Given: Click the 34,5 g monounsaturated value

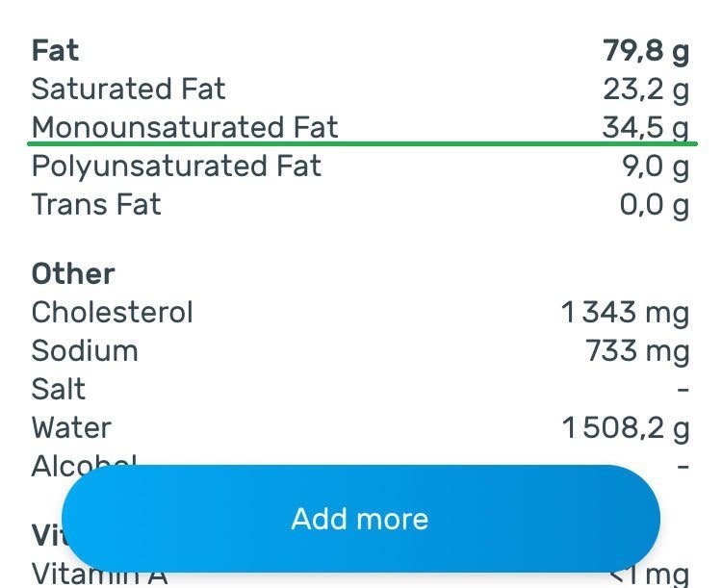Looking at the screenshot, I should pos(646,127).
